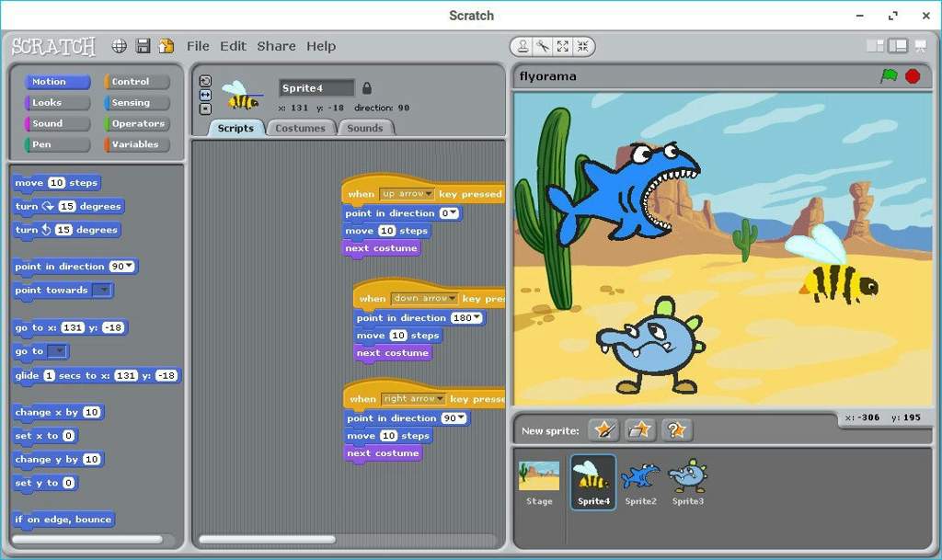
Task: Select the Stage thumbnail
Action: 539,482
